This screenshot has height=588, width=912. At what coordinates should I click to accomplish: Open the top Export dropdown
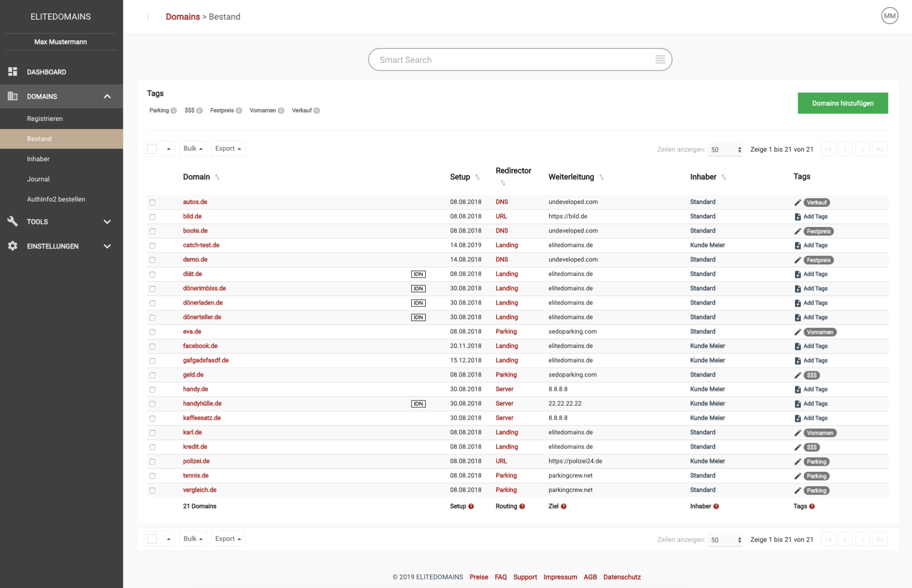point(228,149)
